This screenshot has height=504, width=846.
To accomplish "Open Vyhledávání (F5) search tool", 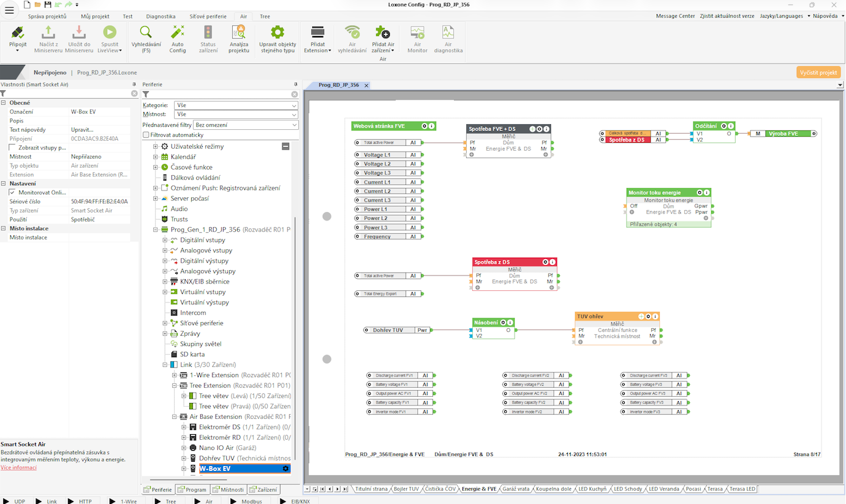I will 146,33.
